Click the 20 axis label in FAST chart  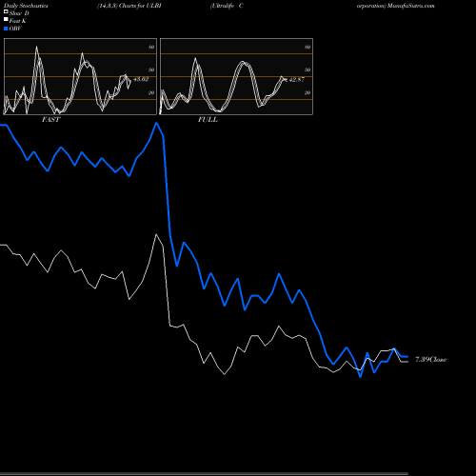click(x=151, y=92)
